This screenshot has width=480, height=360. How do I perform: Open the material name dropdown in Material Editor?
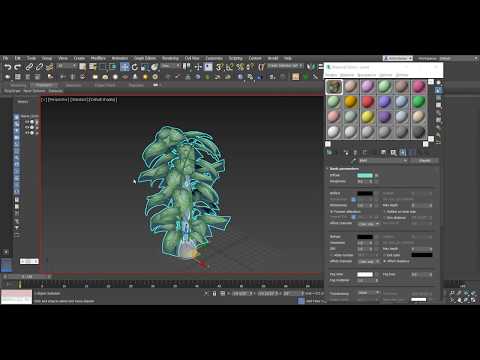pos(383,161)
